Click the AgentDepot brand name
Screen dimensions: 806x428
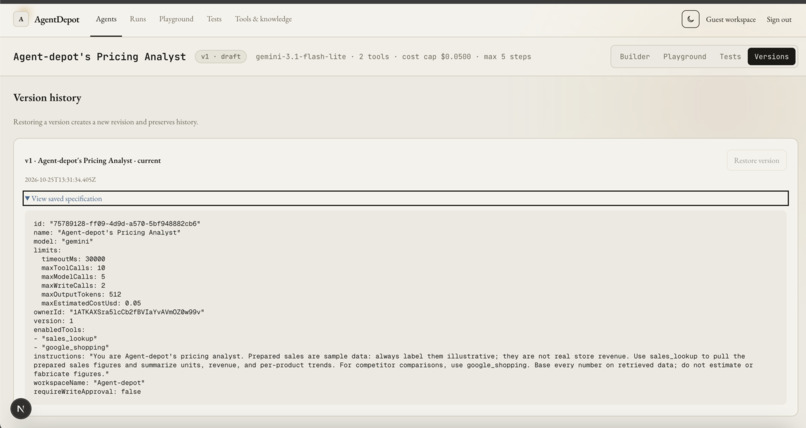point(57,20)
